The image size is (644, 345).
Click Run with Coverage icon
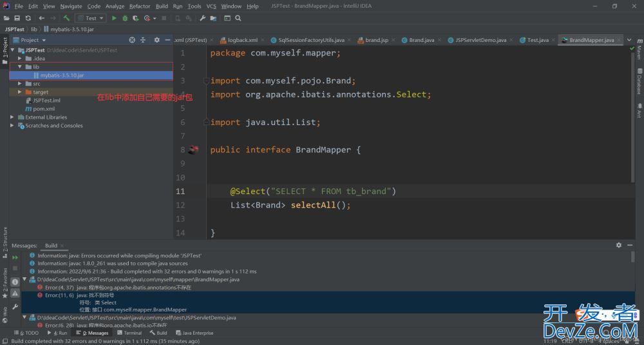tap(135, 18)
